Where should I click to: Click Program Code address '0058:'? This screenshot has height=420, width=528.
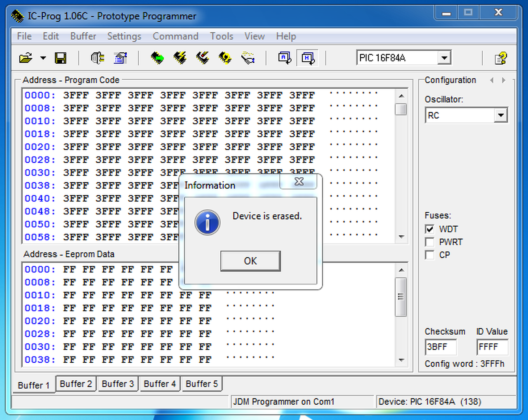(40, 237)
